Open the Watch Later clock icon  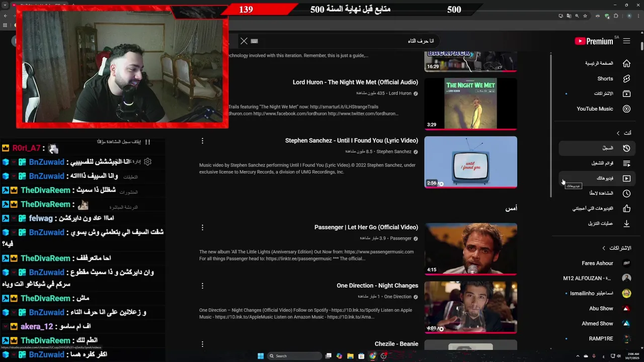click(x=626, y=193)
